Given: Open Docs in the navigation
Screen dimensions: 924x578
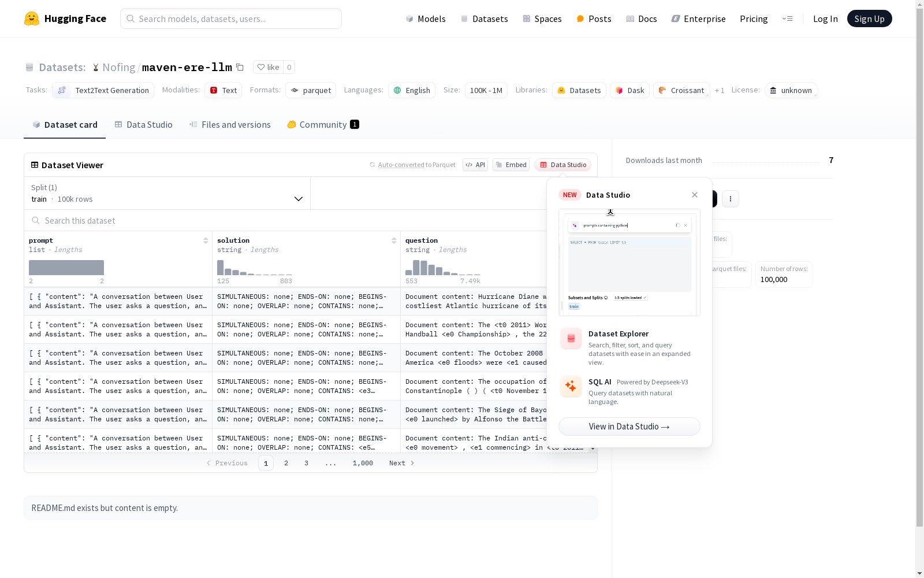Looking at the screenshot, I should pos(642,18).
